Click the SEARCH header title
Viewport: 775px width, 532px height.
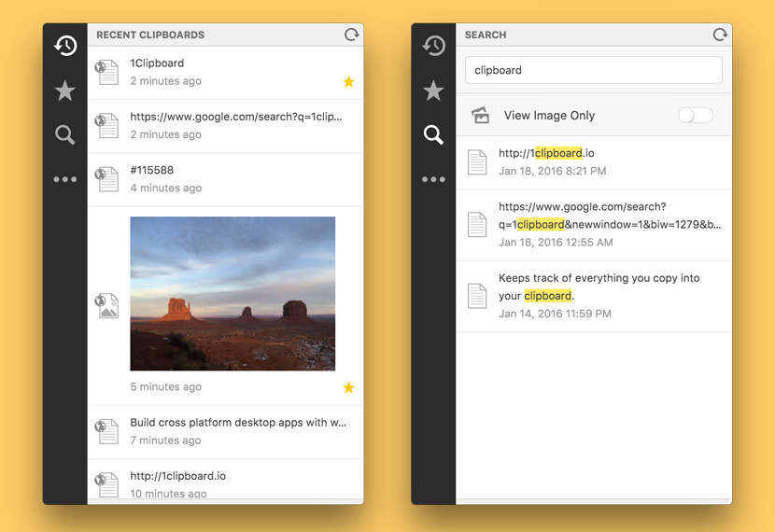[x=486, y=35]
